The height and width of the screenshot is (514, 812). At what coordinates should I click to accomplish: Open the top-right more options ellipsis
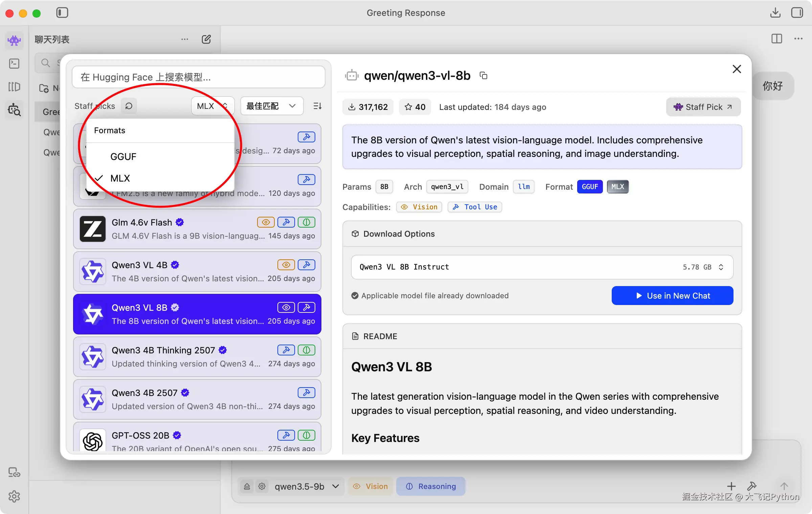[798, 39]
